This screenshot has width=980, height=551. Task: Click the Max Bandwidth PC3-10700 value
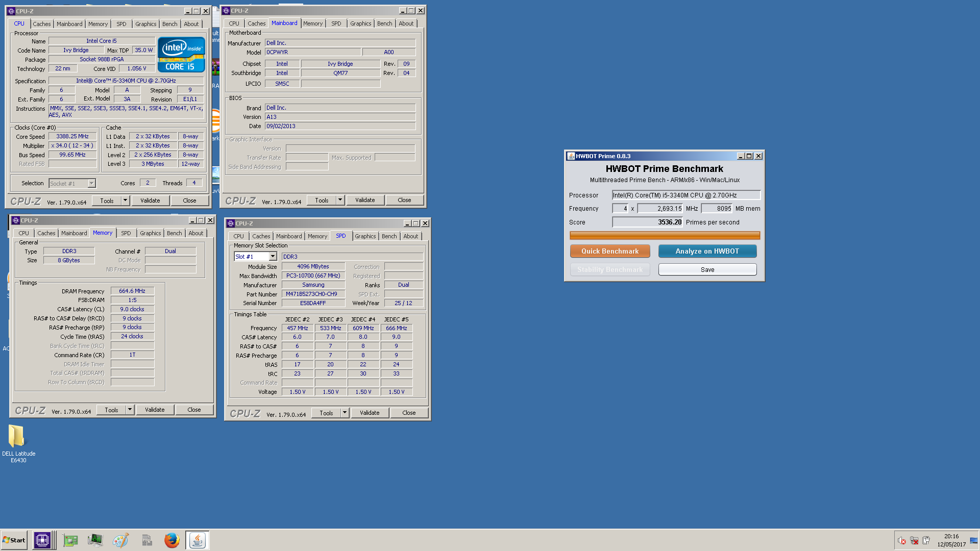coord(313,275)
